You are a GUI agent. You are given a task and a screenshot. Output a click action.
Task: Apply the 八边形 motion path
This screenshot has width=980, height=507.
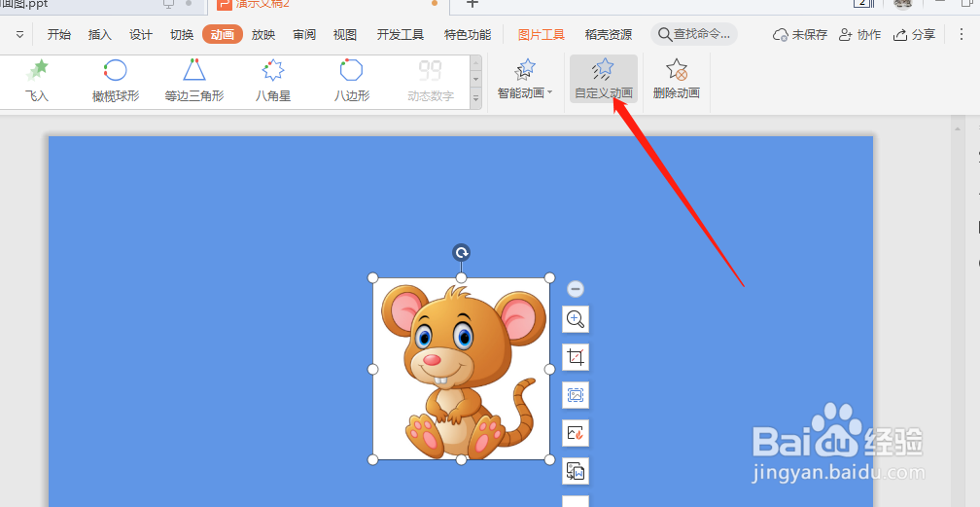click(352, 82)
